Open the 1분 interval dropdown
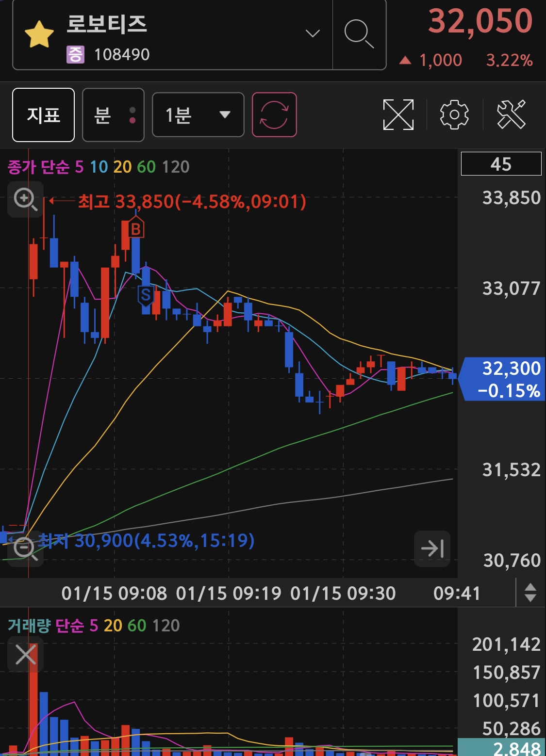Image resolution: width=546 pixels, height=756 pixels. coord(198,115)
